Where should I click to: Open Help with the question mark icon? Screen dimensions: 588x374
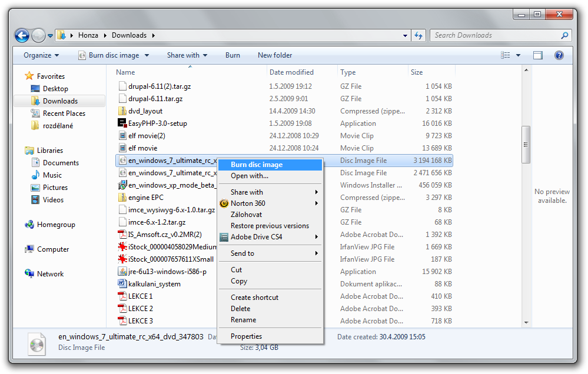tap(559, 55)
